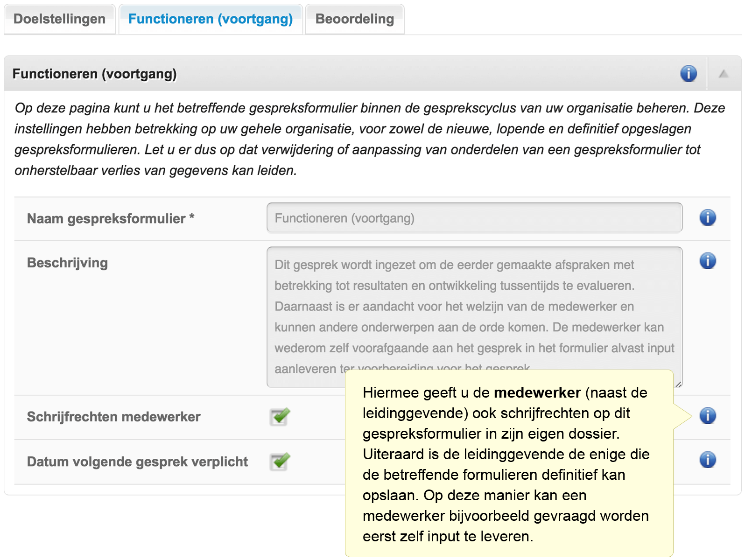
Task: Uncheck Datum volgende gesprek verplicht
Action: tap(280, 462)
